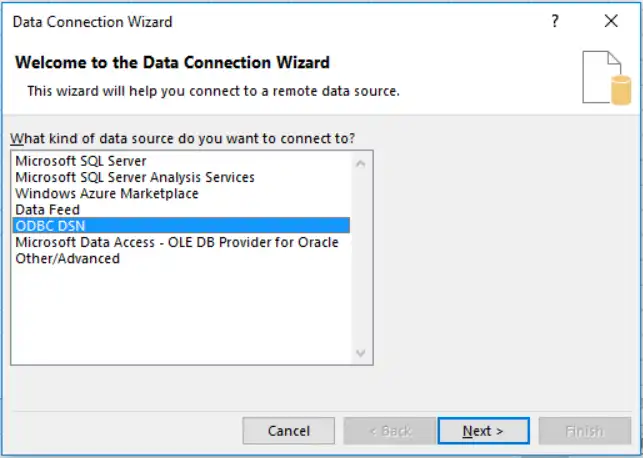
Task: Select the ODBC DSN entry
Action: (x=50, y=226)
